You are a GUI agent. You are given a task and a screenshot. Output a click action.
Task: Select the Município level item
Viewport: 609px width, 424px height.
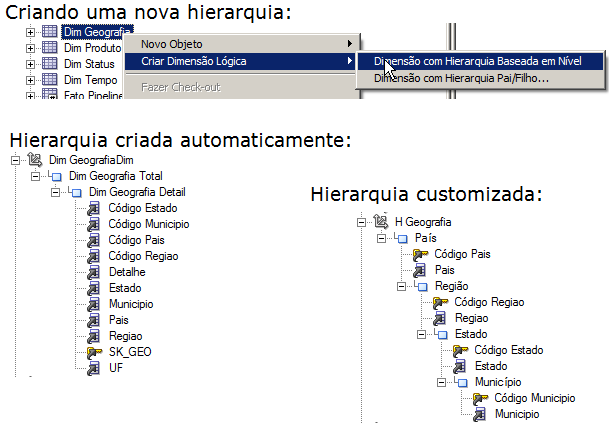(x=502, y=382)
